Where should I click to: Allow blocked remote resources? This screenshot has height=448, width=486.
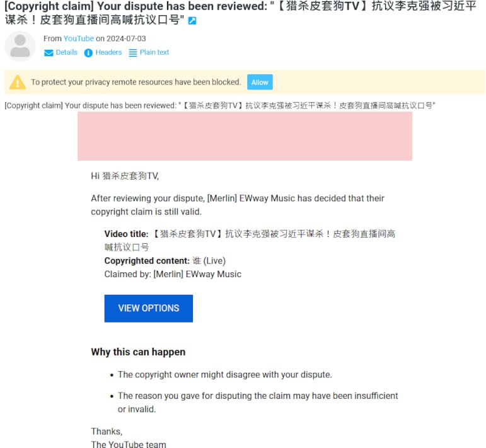260,82
